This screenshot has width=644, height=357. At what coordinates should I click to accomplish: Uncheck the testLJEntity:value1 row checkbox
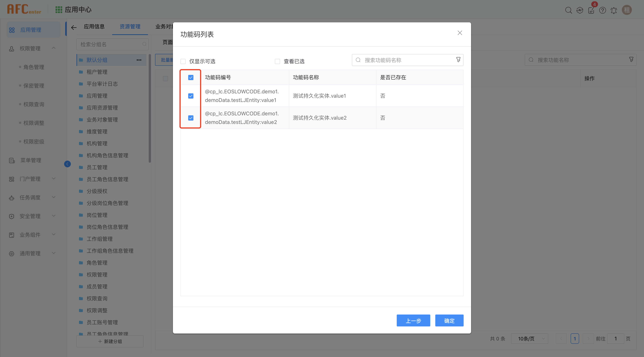click(190, 96)
